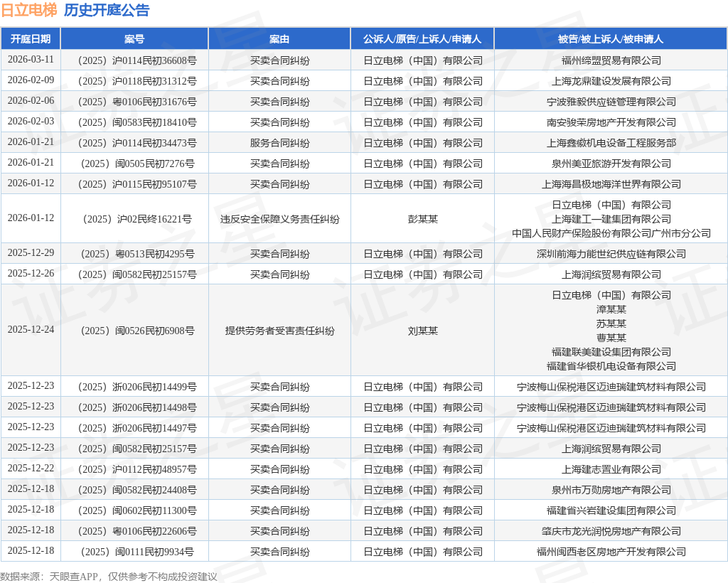This screenshot has height=583, width=728.
Task: Click defendant 曹某某
Action: tap(611, 338)
